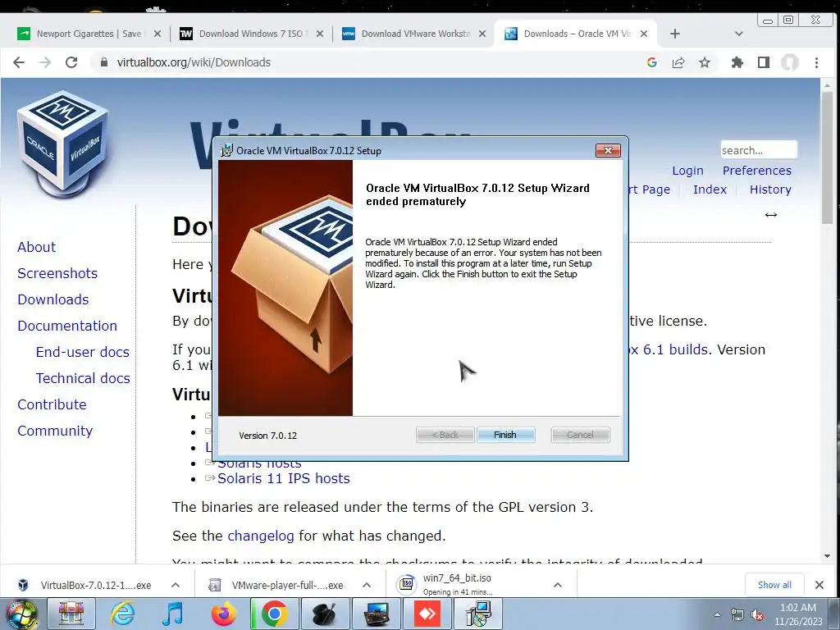This screenshot has height=630, width=840.
Task: Expand the tab search dropdown
Action: [x=739, y=34]
